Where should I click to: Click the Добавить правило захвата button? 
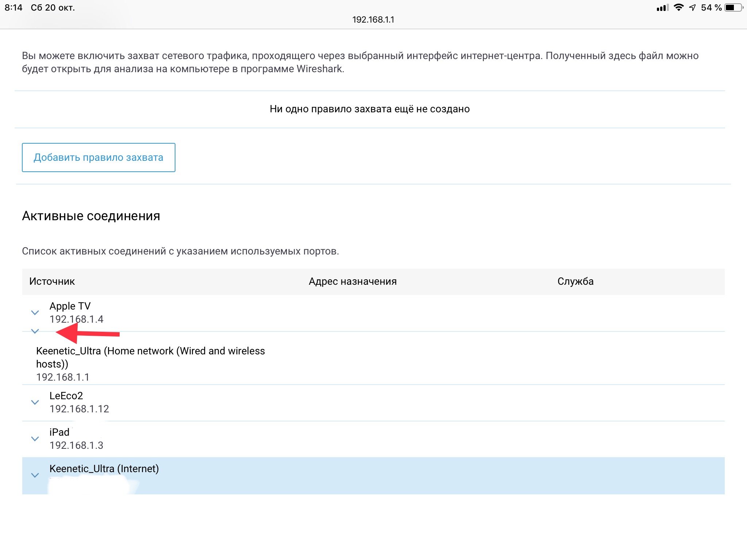click(x=98, y=157)
